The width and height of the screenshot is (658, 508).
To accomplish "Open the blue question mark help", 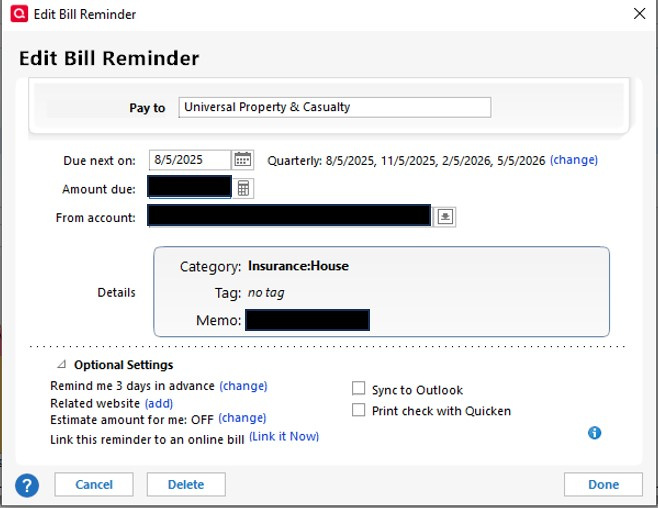I will click(27, 485).
